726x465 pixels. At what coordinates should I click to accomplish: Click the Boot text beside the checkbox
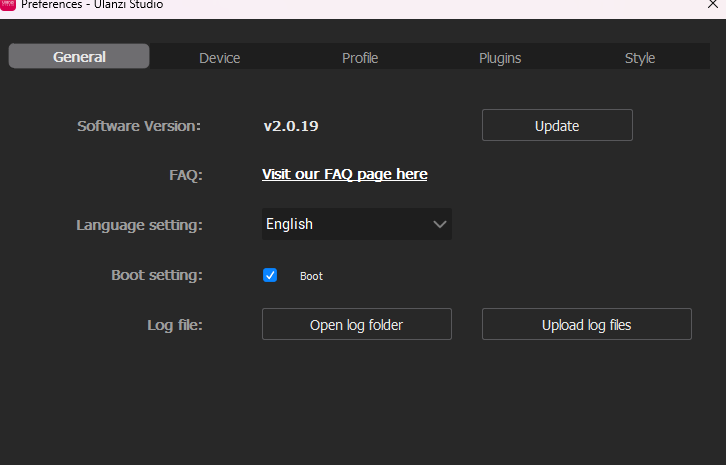(311, 276)
